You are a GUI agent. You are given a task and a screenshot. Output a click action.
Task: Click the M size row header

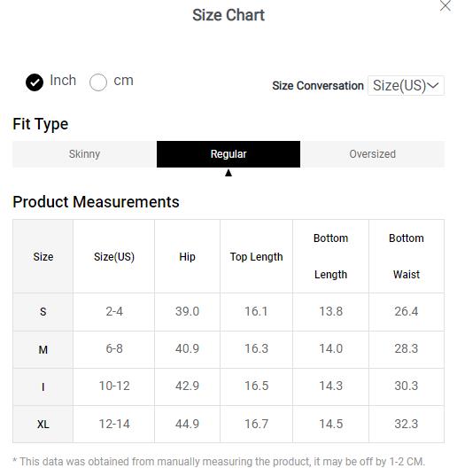point(43,349)
